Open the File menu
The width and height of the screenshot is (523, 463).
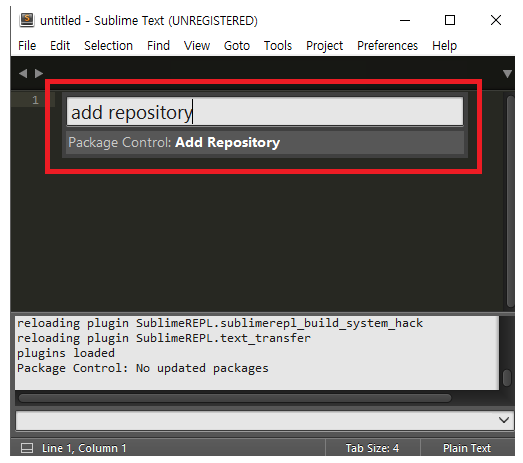[27, 45]
